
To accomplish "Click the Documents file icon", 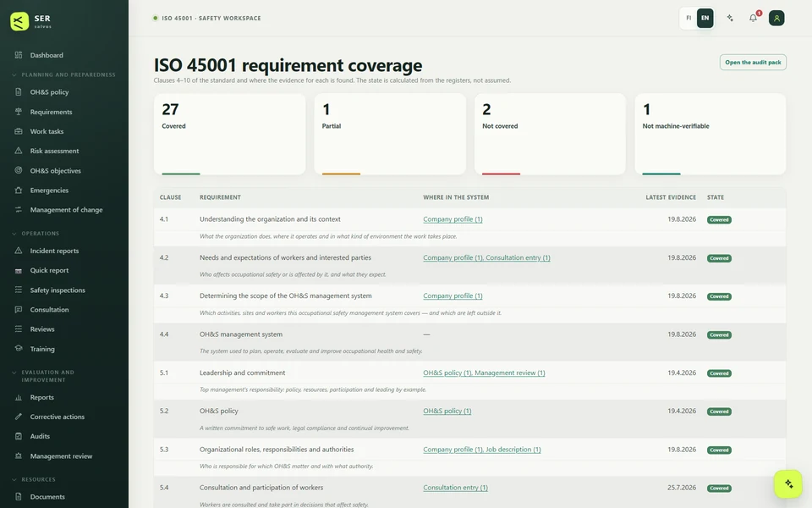I will pos(19,497).
